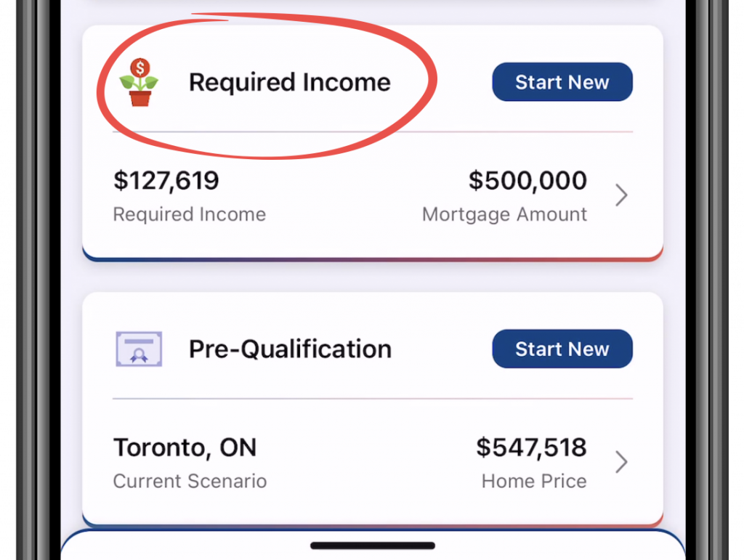Image resolution: width=744 pixels, height=560 pixels.
Task: Click the money plant Required Income icon
Action: coord(139,83)
